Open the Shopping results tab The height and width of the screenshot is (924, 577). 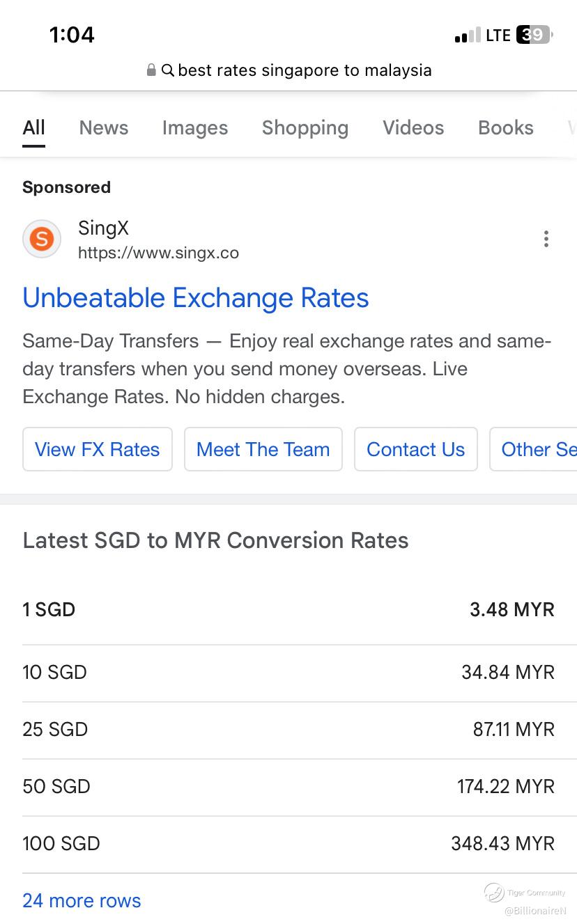[305, 128]
